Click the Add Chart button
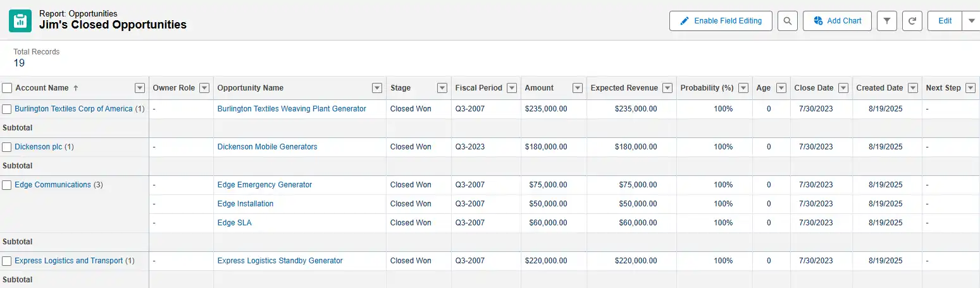This screenshot has width=980, height=288. pos(837,21)
